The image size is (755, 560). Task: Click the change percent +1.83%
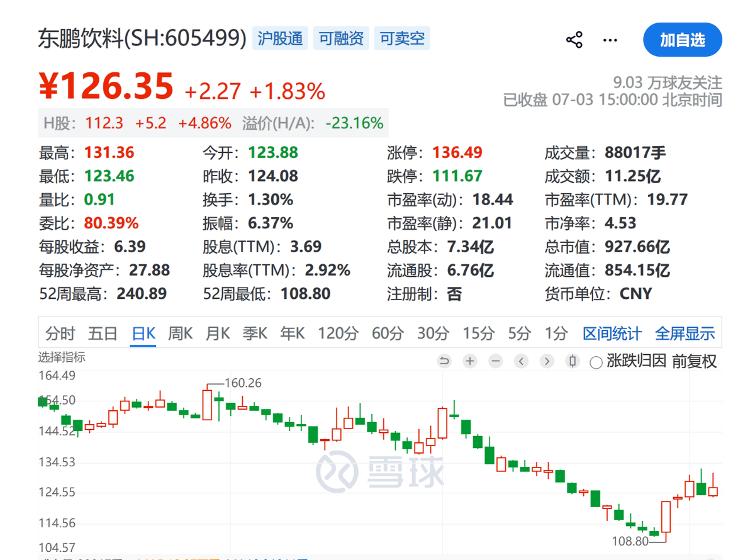[x=288, y=91]
